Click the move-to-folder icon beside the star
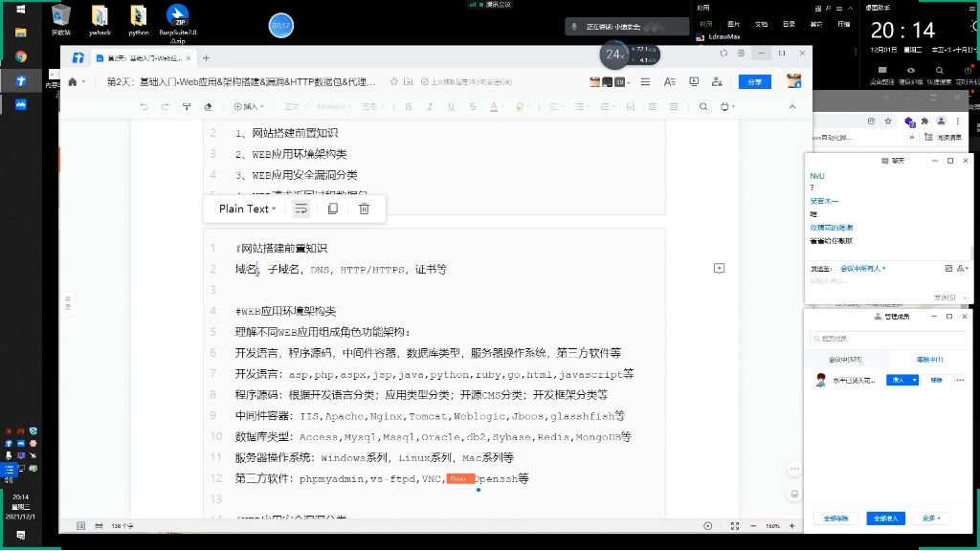The image size is (980, 551). coord(408,82)
